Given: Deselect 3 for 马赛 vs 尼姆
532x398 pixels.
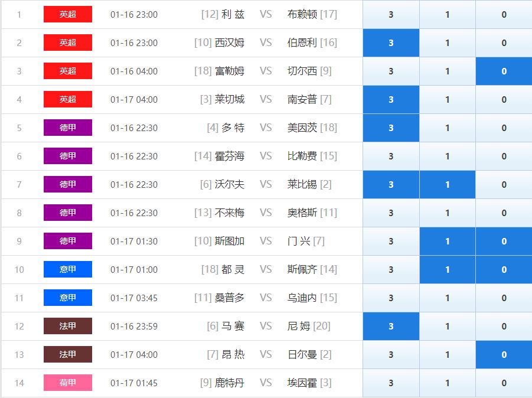Looking at the screenshot, I should coord(391,326).
